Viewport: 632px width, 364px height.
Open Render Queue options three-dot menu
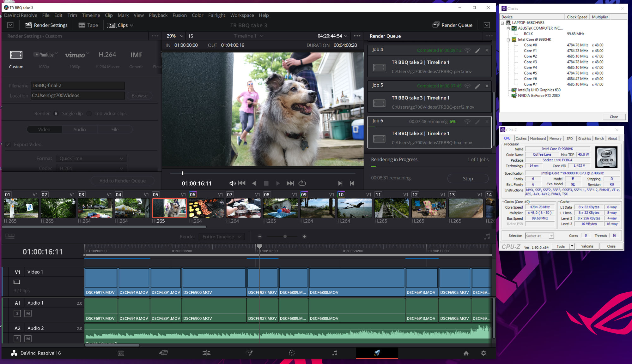489,36
